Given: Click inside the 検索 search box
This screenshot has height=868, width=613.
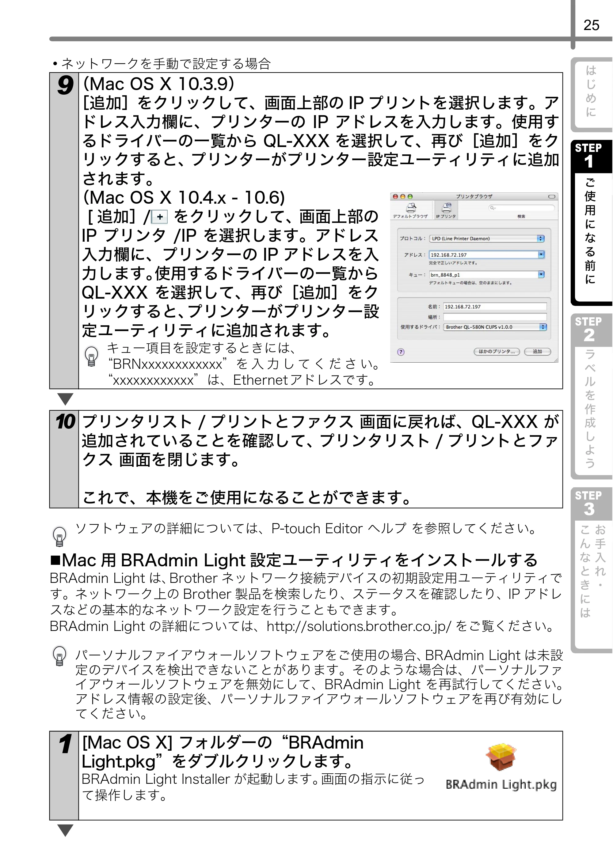Looking at the screenshot, I should pyautogui.click(x=521, y=208).
